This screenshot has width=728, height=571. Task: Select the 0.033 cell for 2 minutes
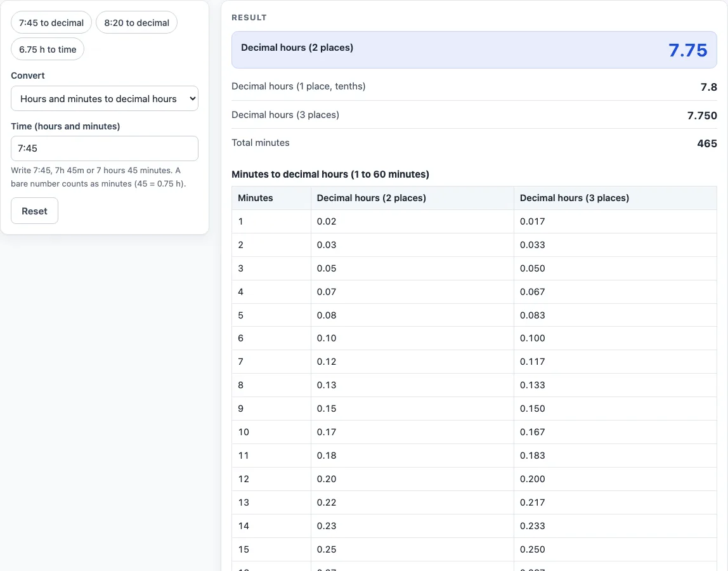pos(615,245)
